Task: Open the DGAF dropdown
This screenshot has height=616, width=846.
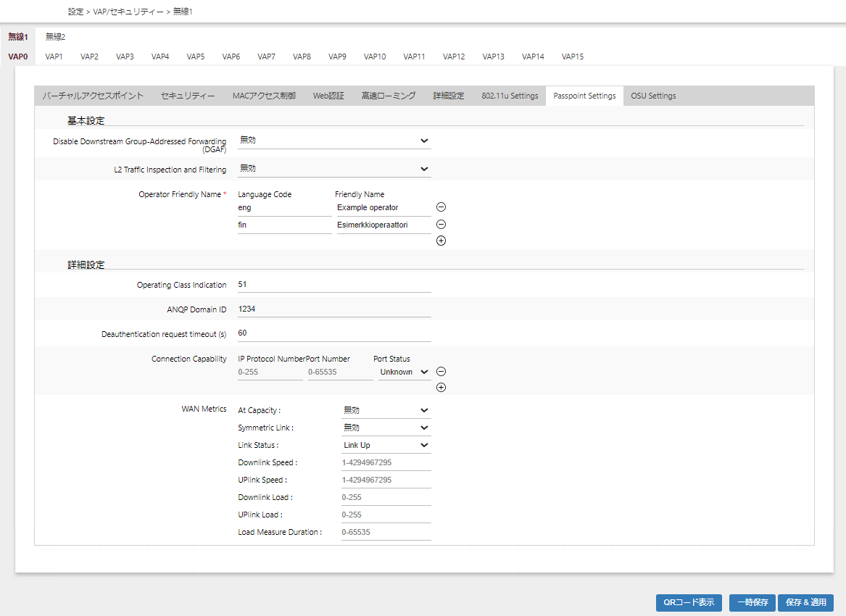Action: click(333, 141)
